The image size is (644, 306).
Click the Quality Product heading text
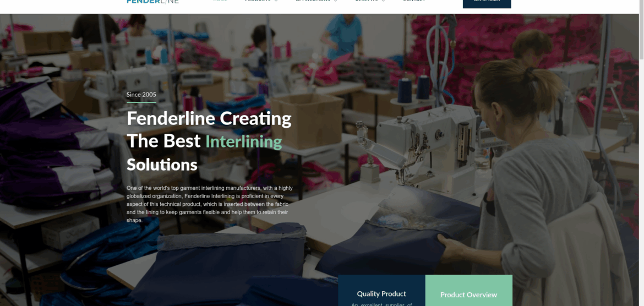click(381, 294)
